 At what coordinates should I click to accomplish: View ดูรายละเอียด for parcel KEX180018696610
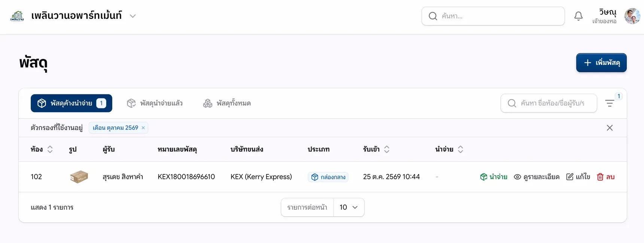pos(537,177)
